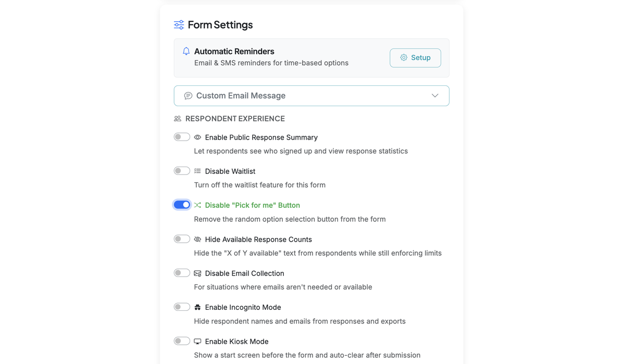Screen dimensions: 625x364
Task: Enable the Incognito Mode switch
Action: point(182,306)
